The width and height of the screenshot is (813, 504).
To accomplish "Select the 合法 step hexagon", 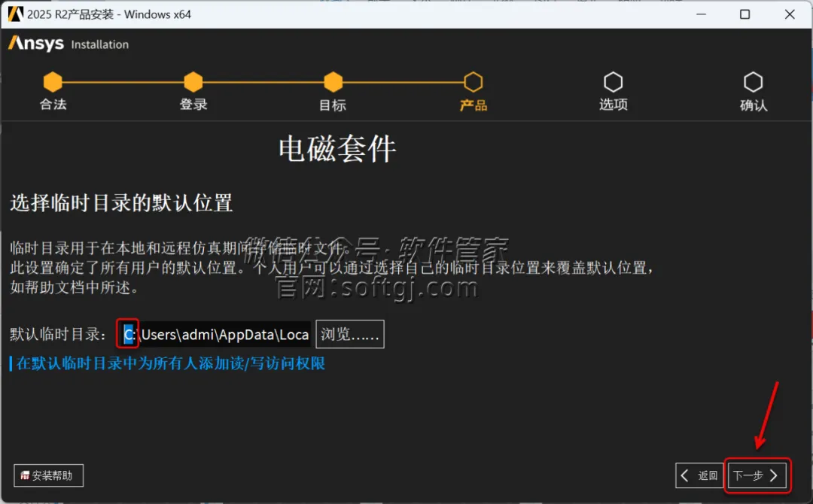I will (53, 81).
